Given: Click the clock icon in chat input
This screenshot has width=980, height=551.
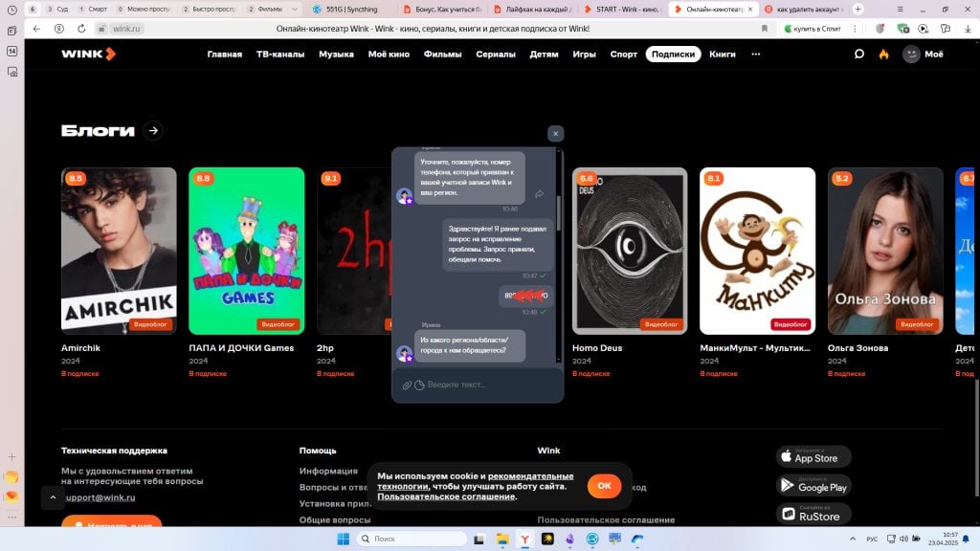Looking at the screenshot, I should (x=419, y=385).
